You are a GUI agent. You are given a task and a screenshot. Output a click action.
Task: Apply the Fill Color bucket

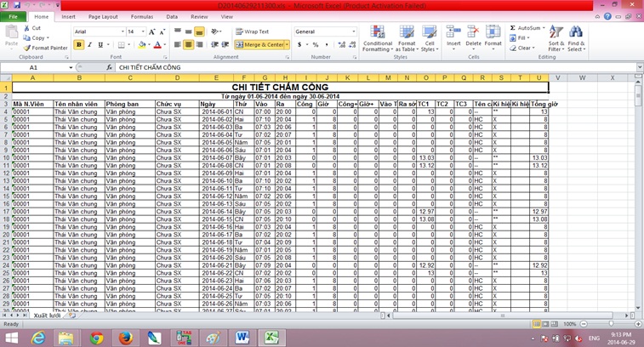click(142, 45)
